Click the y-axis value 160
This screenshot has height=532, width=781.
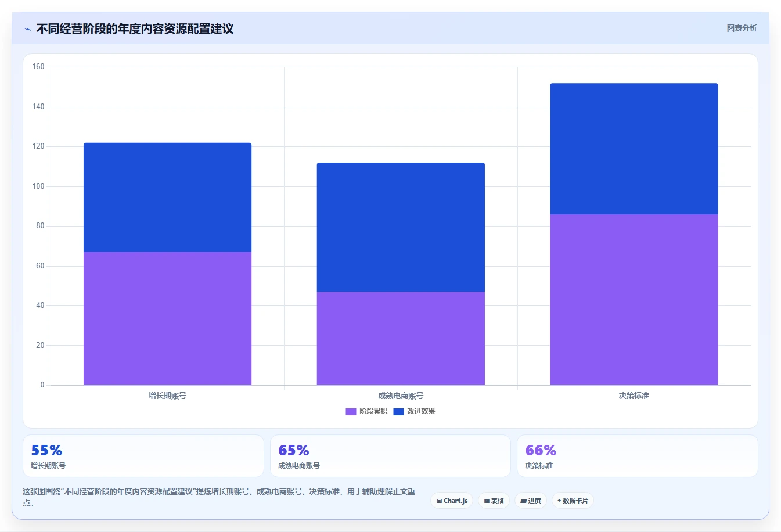pyautogui.click(x=38, y=67)
